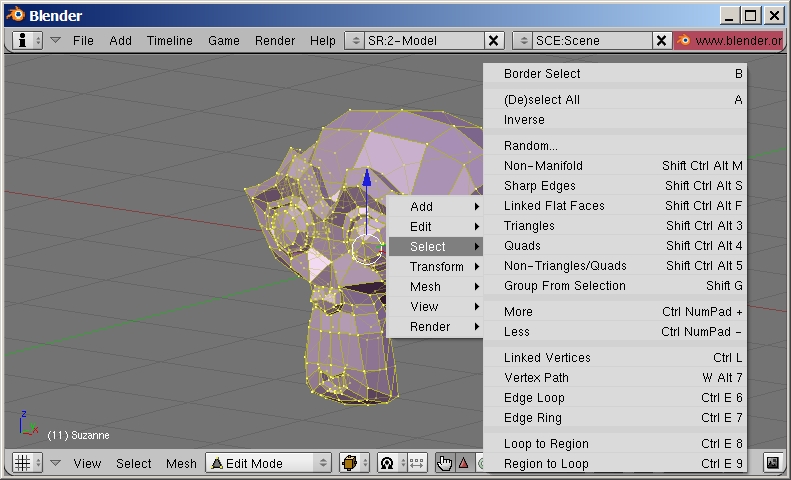The image size is (791, 480).
Task: Choose Edge Loop from Select submenu
Action: click(x=534, y=398)
